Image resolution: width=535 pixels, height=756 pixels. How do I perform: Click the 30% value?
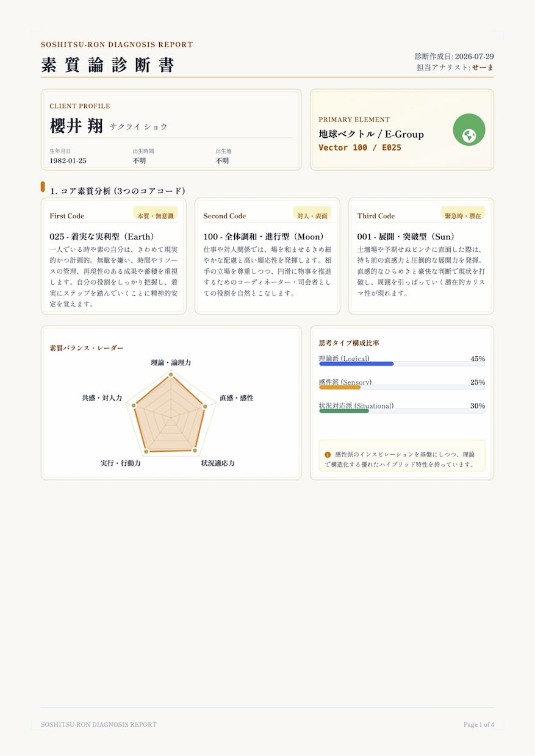pyautogui.click(x=478, y=405)
